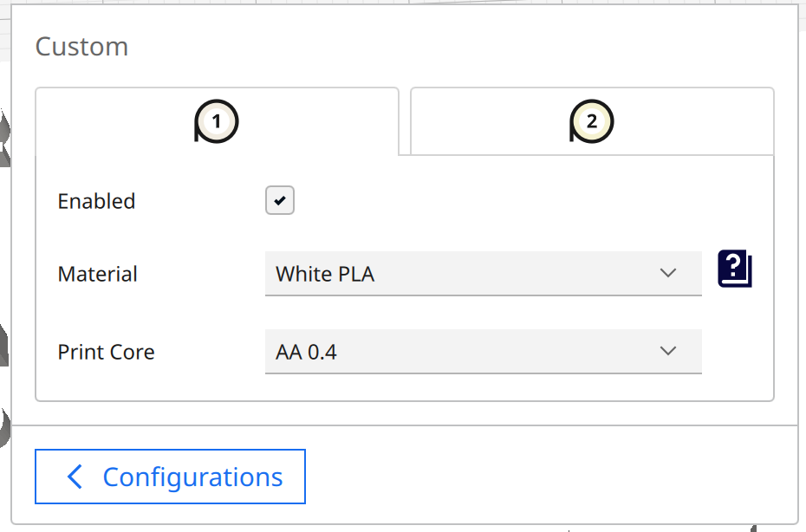The image size is (806, 532).
Task: Click the White PLA material value
Action: (x=325, y=274)
